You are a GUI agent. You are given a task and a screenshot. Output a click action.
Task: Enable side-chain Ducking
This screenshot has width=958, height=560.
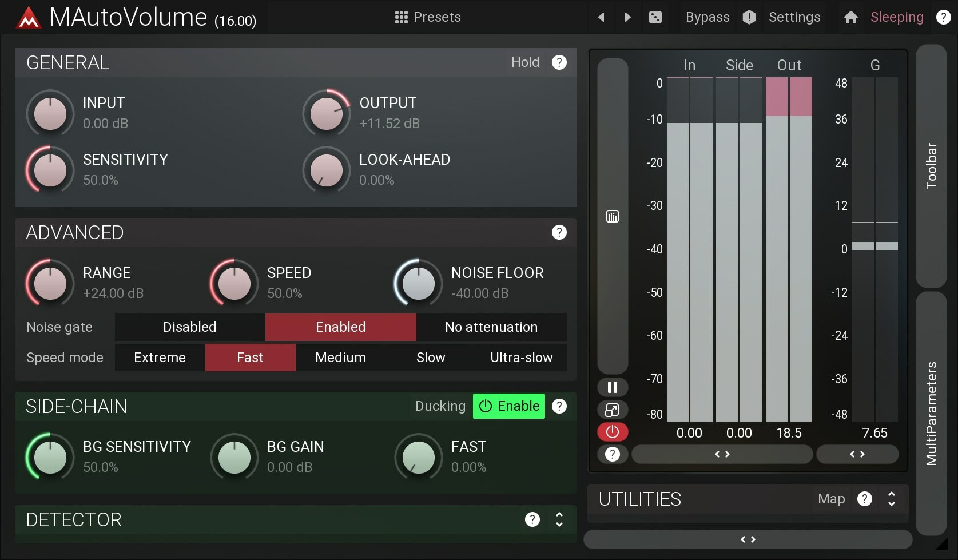pyautogui.click(x=508, y=406)
